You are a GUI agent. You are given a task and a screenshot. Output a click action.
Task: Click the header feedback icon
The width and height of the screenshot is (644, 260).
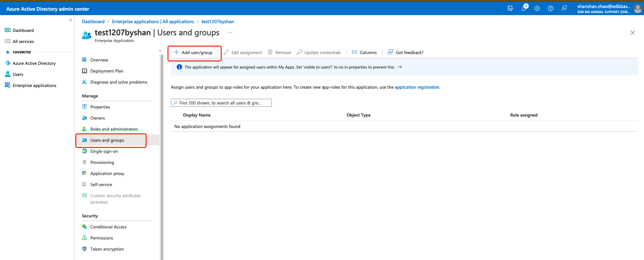[564, 8]
